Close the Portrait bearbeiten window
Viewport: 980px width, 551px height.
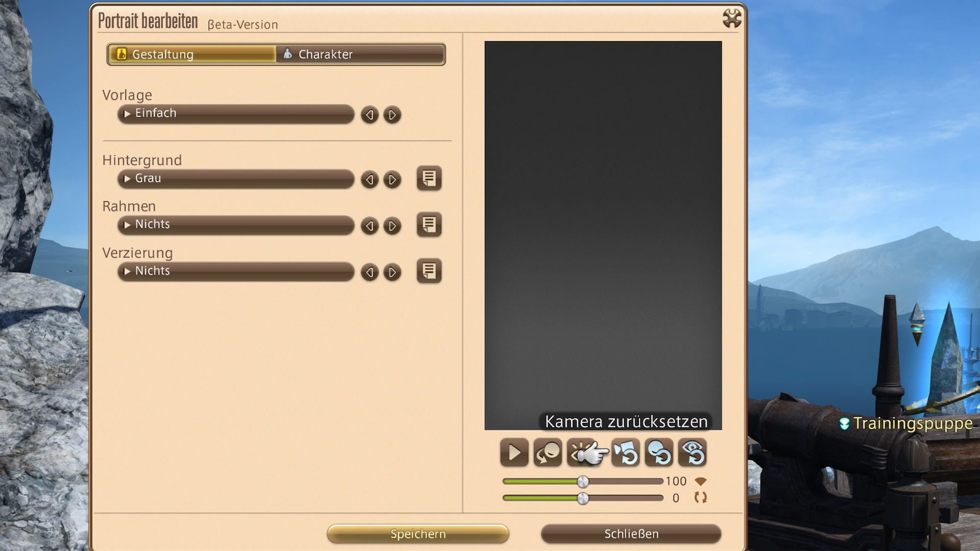[x=732, y=18]
